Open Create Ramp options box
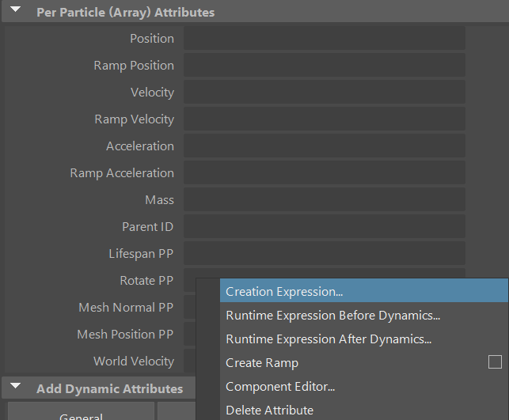 coord(495,362)
